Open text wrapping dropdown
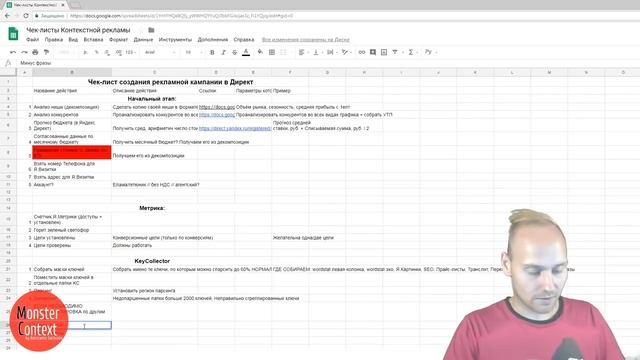The image size is (640, 360). pos(331,52)
